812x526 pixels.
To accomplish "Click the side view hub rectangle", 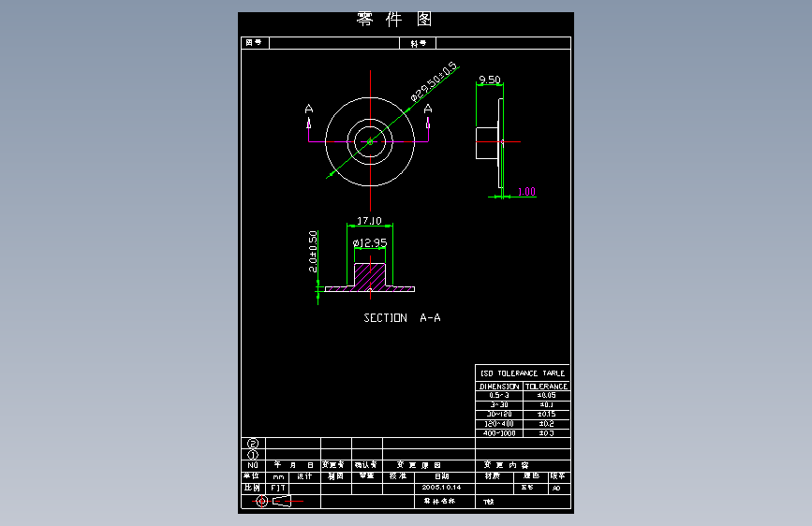I will [x=487, y=143].
